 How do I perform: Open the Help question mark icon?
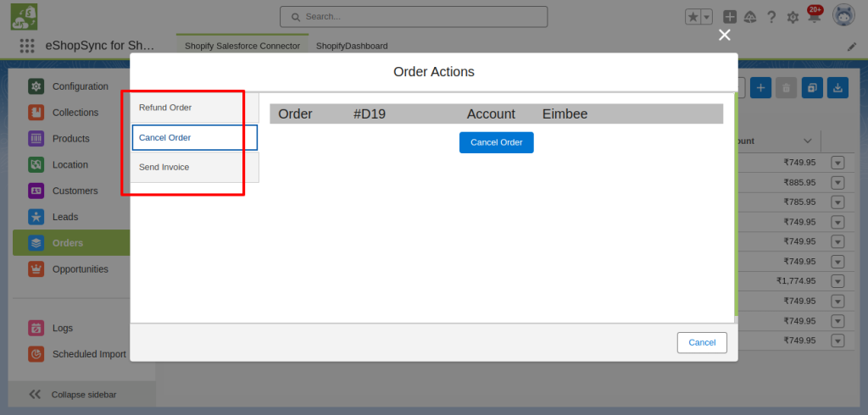(771, 17)
